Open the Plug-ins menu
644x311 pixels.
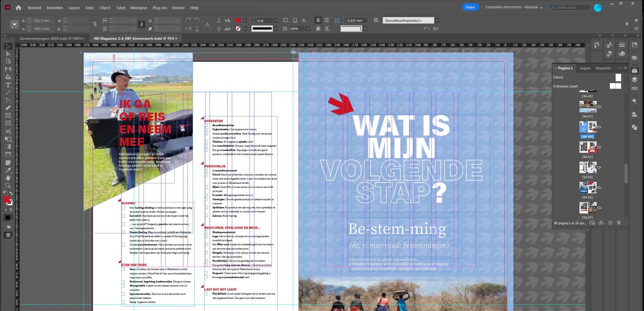[160, 8]
